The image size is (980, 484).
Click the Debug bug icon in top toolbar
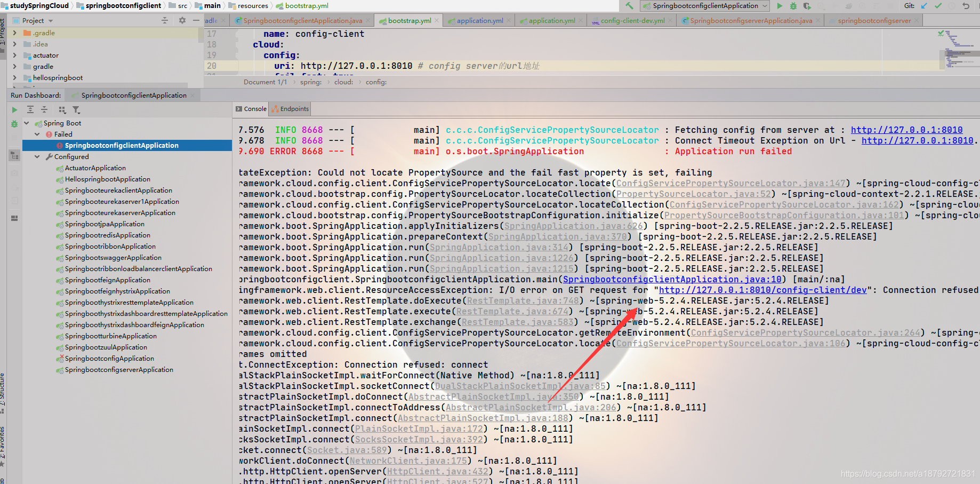click(793, 6)
